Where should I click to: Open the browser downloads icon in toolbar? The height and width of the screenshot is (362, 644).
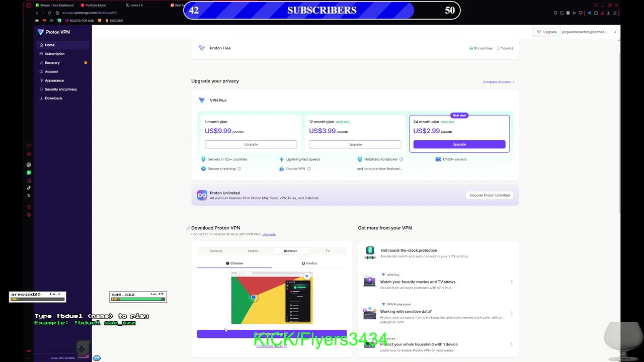click(x=608, y=13)
